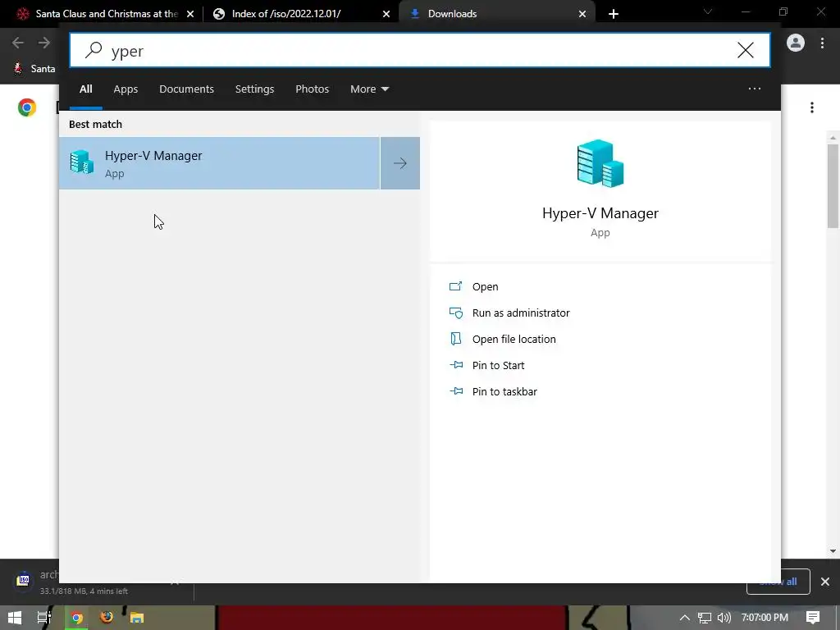The height and width of the screenshot is (630, 840).
Task: Switch to the Documents search filter
Action: tap(186, 89)
